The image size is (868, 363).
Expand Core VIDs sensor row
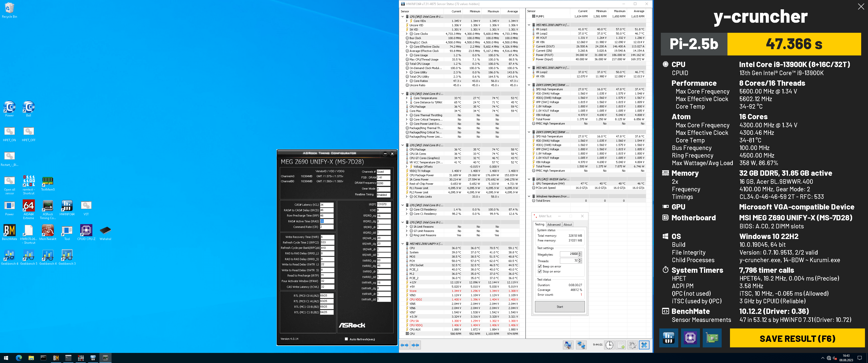[407, 21]
